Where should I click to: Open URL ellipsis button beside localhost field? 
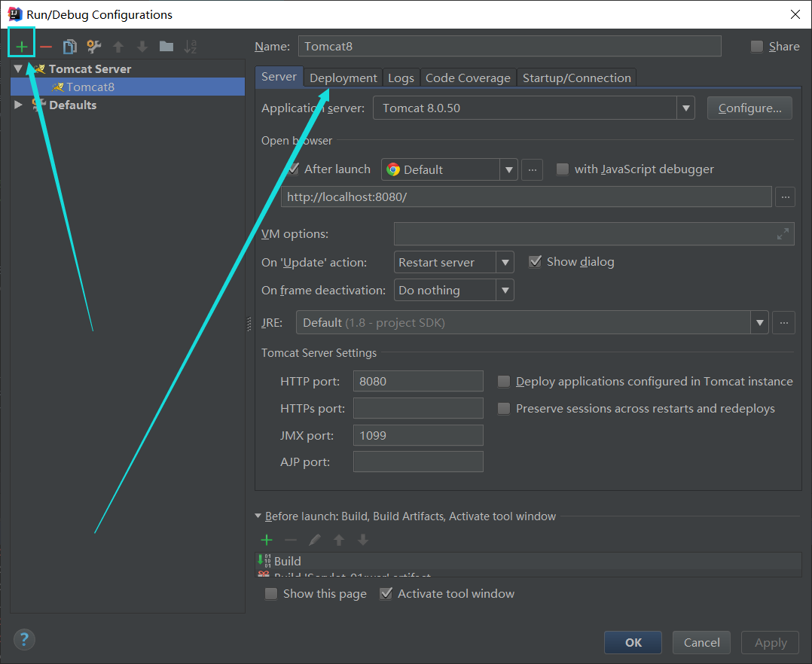[785, 197]
